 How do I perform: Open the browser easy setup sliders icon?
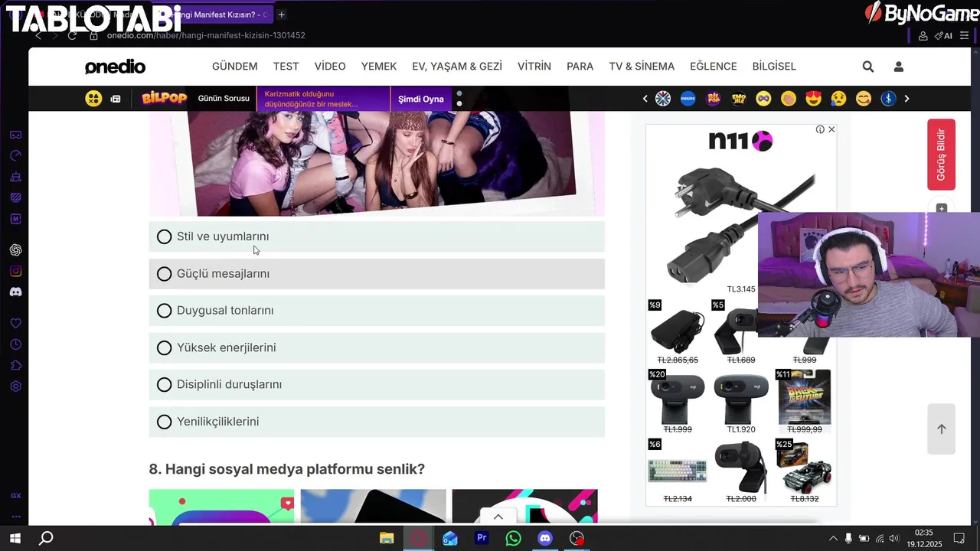965,35
